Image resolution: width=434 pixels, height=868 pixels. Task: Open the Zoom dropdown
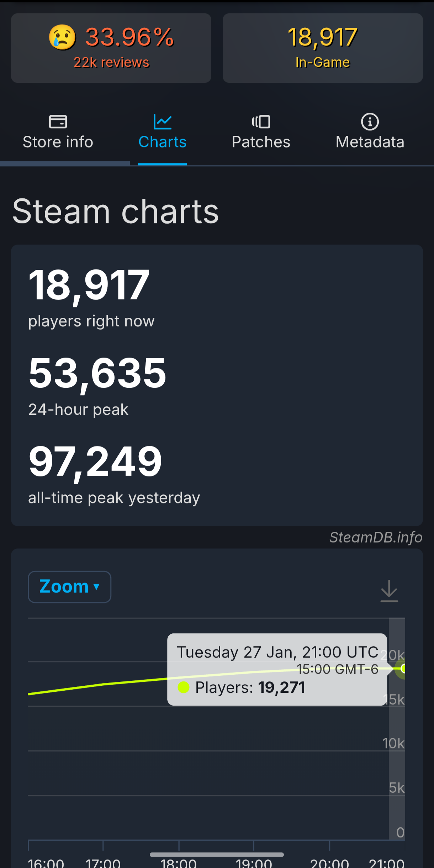69,587
